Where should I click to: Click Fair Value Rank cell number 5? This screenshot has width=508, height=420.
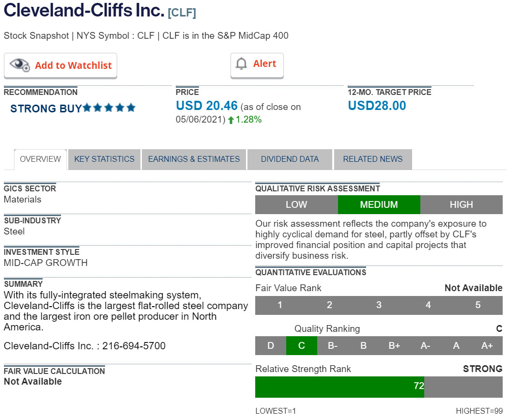477,305
